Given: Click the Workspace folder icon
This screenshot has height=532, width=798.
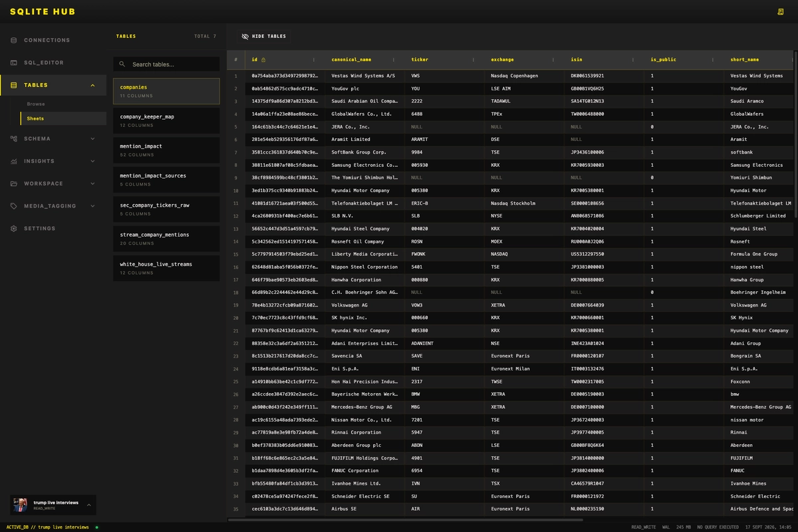Looking at the screenshot, I should [14, 184].
